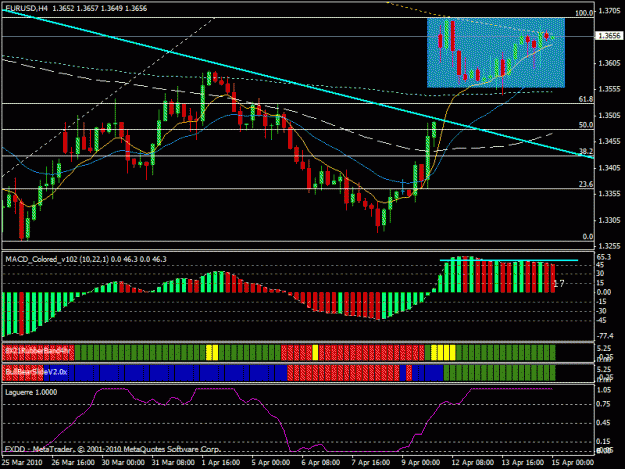Click the 12 Apr 08:00 time label
Screen dimensions: 625x469
pos(472,462)
